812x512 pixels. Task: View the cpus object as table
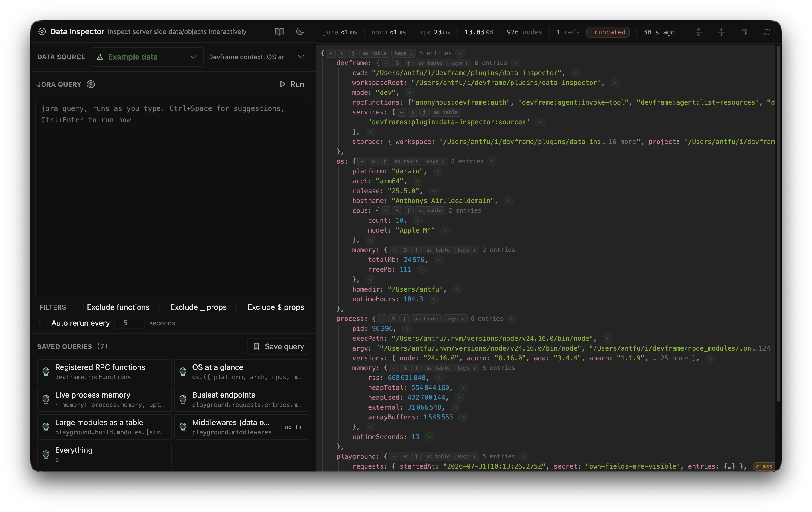point(430,211)
